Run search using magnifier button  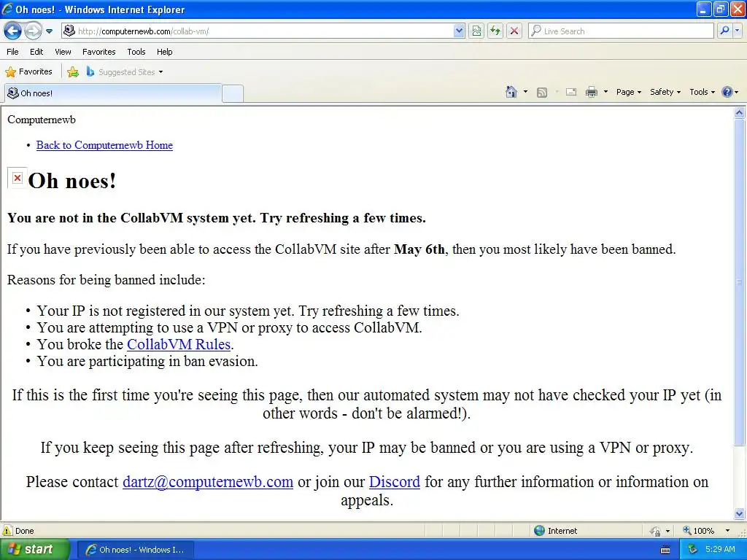[724, 31]
